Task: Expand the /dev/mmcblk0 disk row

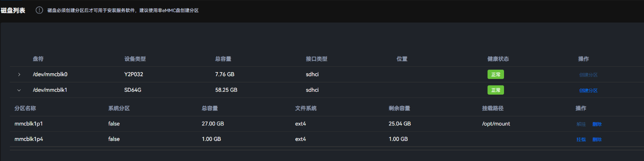Action: tap(19, 75)
